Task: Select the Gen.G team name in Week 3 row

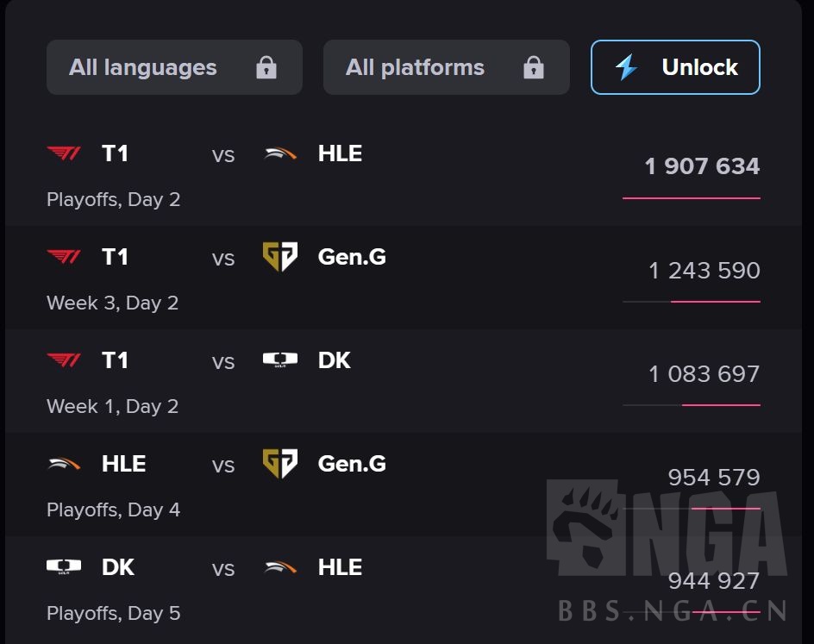Action: tap(352, 257)
